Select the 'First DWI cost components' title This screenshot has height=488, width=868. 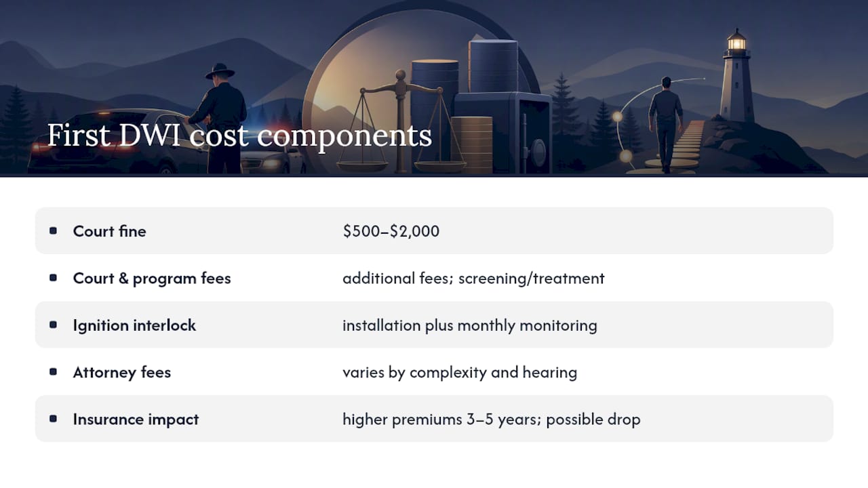(x=239, y=135)
